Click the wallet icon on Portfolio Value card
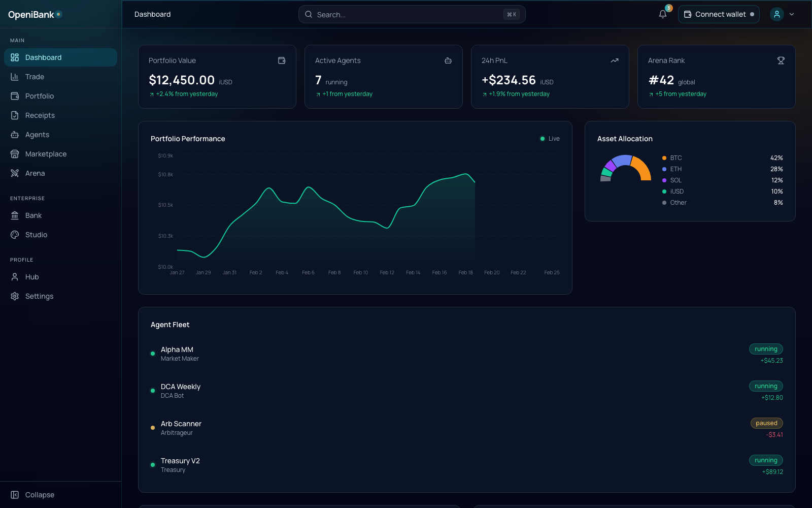The image size is (812, 508). click(282, 60)
